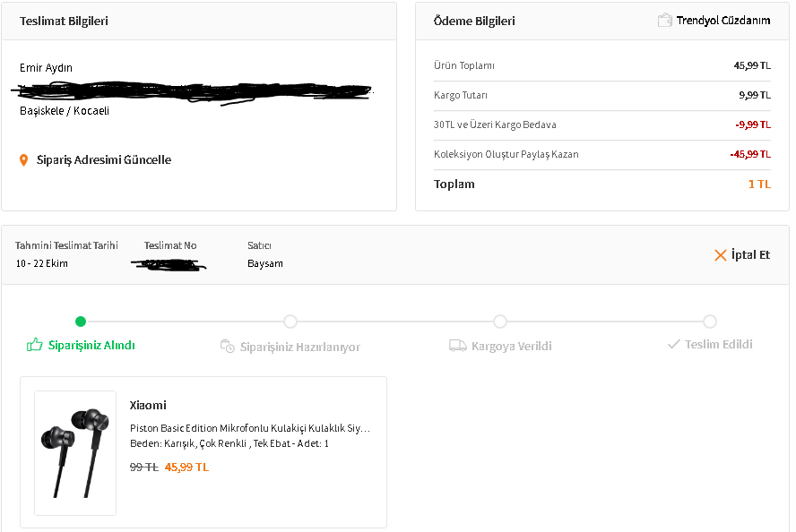Open Sipariş Adresimi Güncelle link
The height and width of the screenshot is (532, 796).
[x=104, y=160]
